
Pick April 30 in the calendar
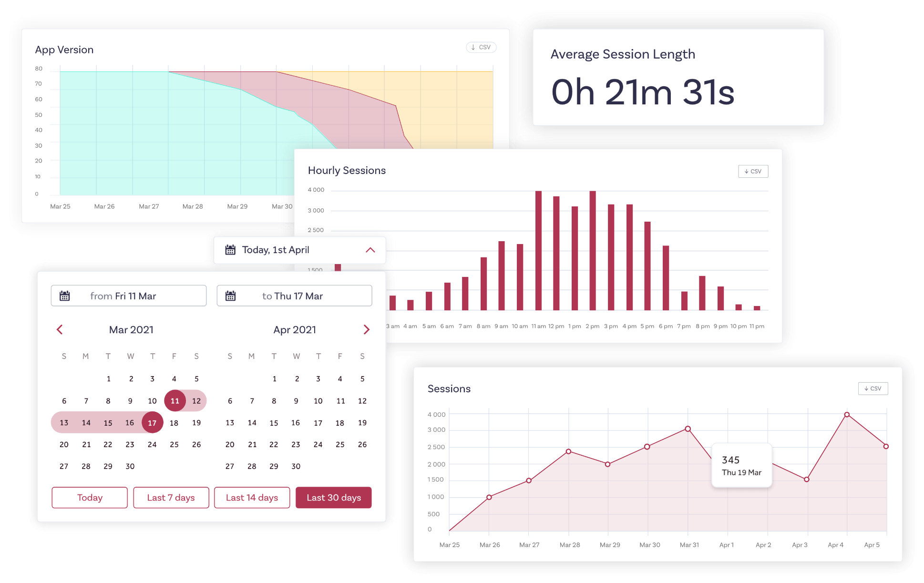[x=296, y=466]
